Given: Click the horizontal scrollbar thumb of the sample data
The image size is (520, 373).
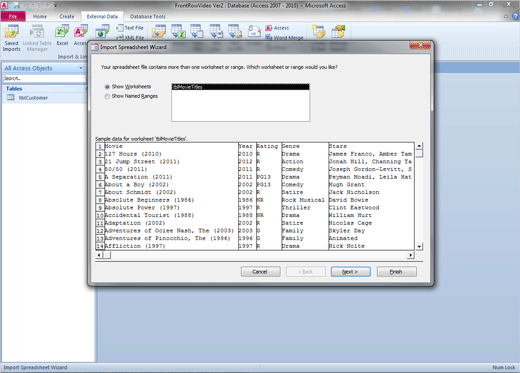Looking at the screenshot, I should click(x=106, y=255).
